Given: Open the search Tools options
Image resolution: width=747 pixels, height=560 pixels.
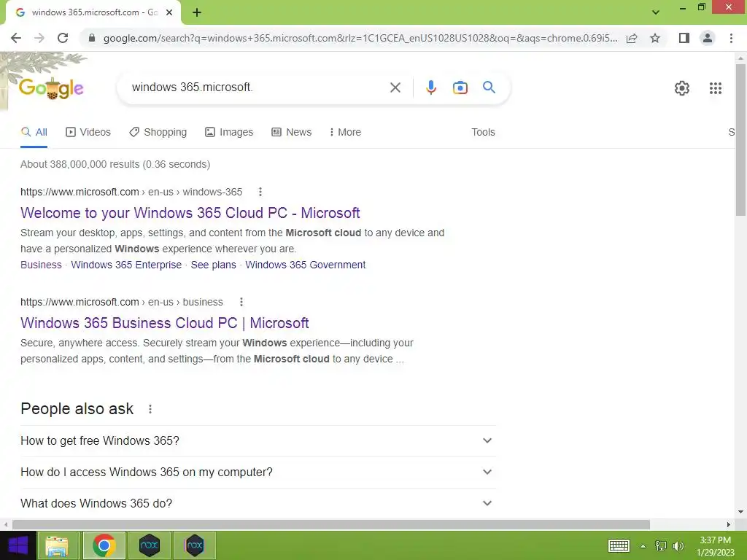Looking at the screenshot, I should [x=483, y=133].
